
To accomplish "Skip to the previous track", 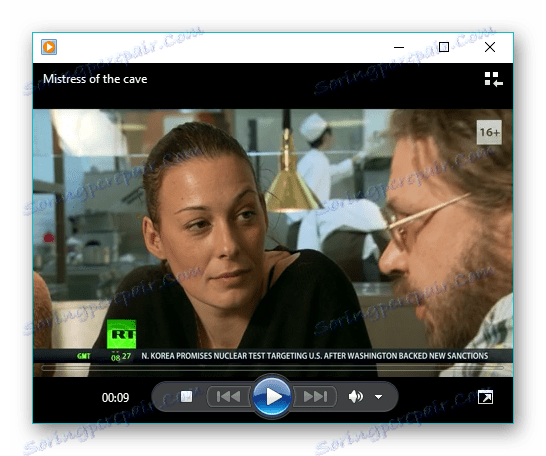I will pos(228,396).
